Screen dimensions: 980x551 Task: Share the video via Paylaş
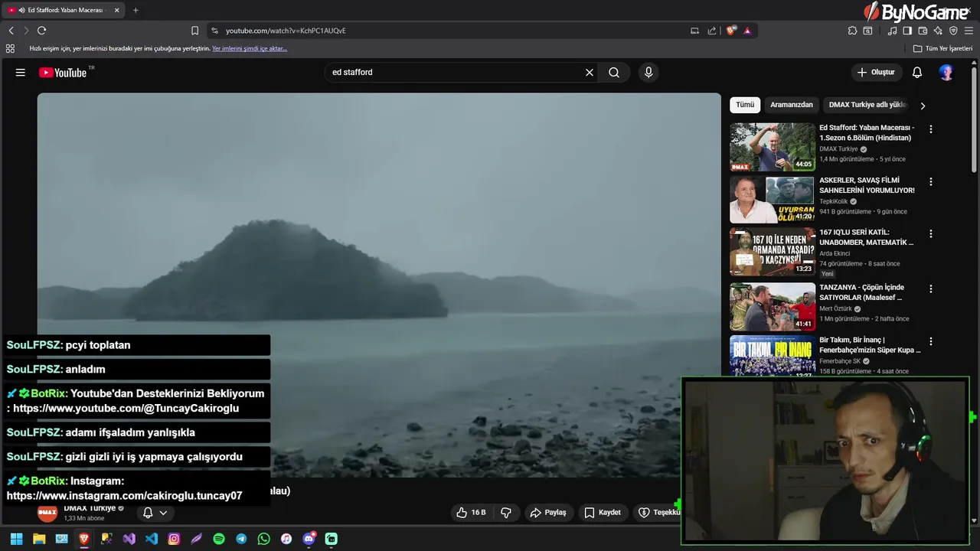click(548, 513)
